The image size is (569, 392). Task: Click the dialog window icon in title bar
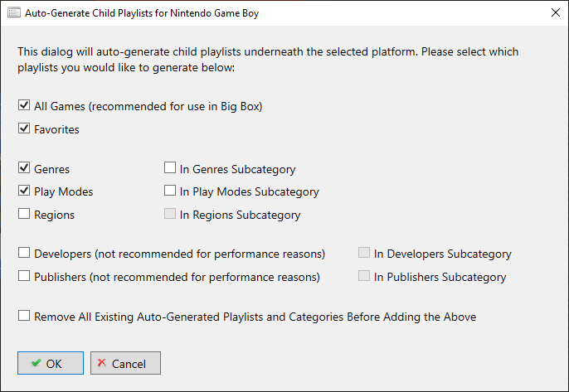pos(14,12)
